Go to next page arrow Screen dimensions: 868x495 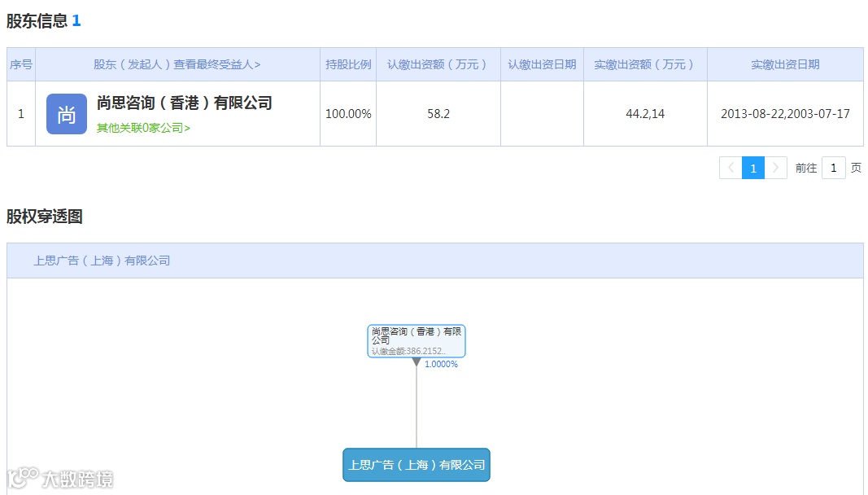tap(775, 168)
